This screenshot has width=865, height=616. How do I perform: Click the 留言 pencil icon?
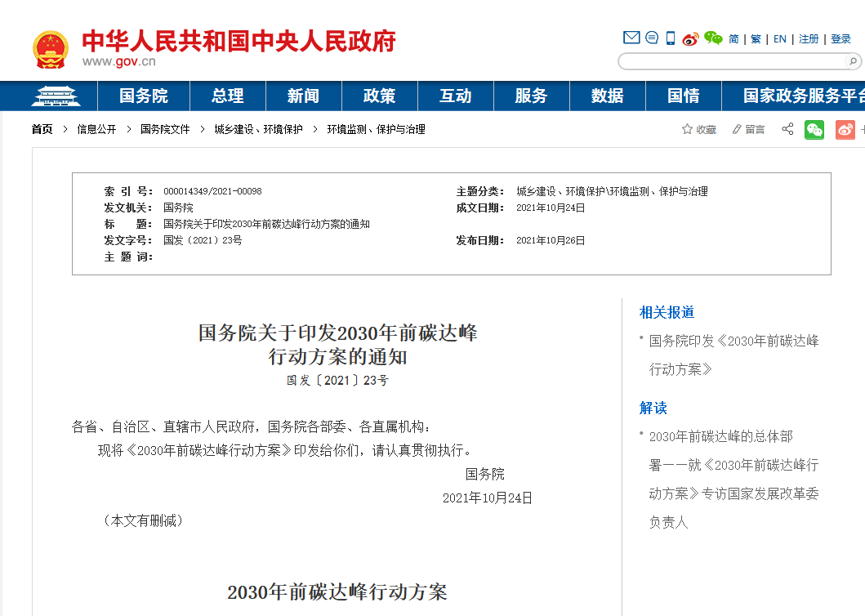click(737, 129)
